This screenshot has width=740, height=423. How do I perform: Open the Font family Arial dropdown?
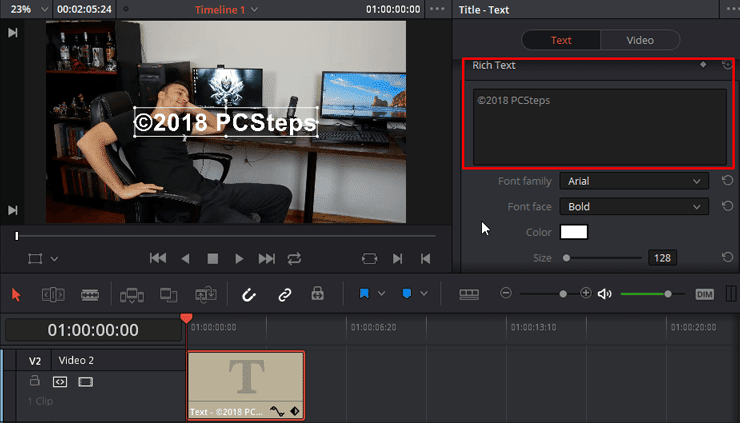[634, 181]
